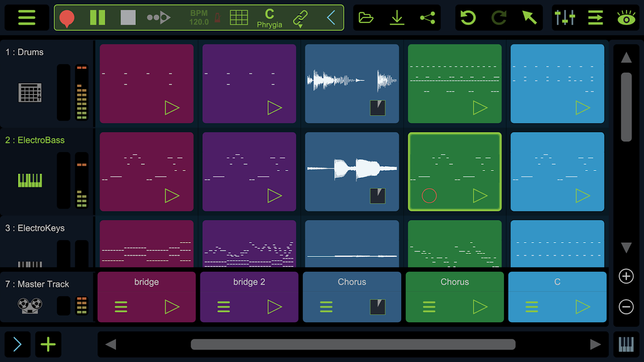Viewport: 644px width, 362px height.
Task: Open the Drums track drum pad instrument
Action: 30,93
